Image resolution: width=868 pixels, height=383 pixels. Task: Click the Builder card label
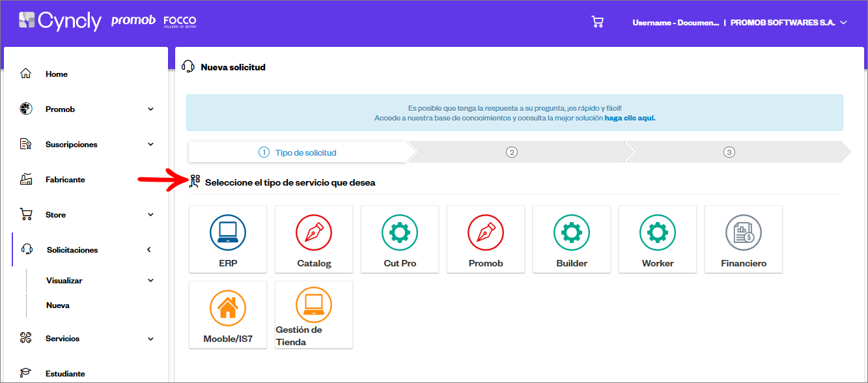[x=572, y=263]
